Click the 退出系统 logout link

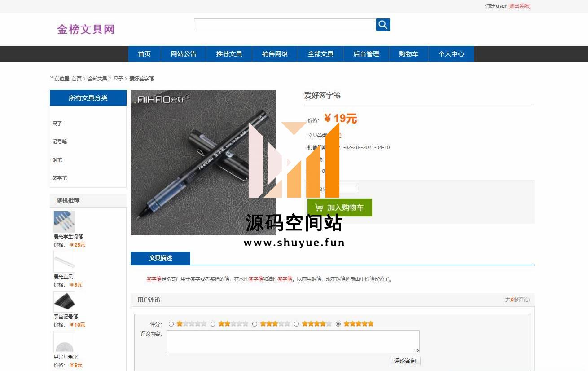click(x=519, y=6)
